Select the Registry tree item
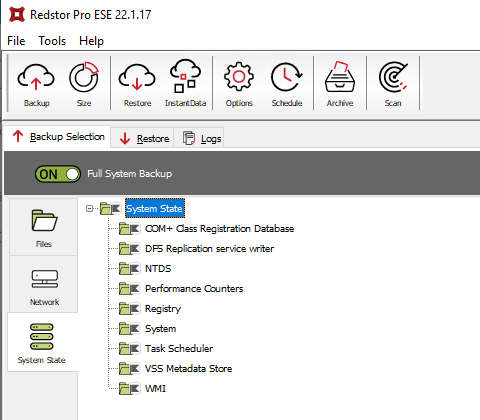This screenshot has height=420, width=480. pyautogui.click(x=163, y=309)
